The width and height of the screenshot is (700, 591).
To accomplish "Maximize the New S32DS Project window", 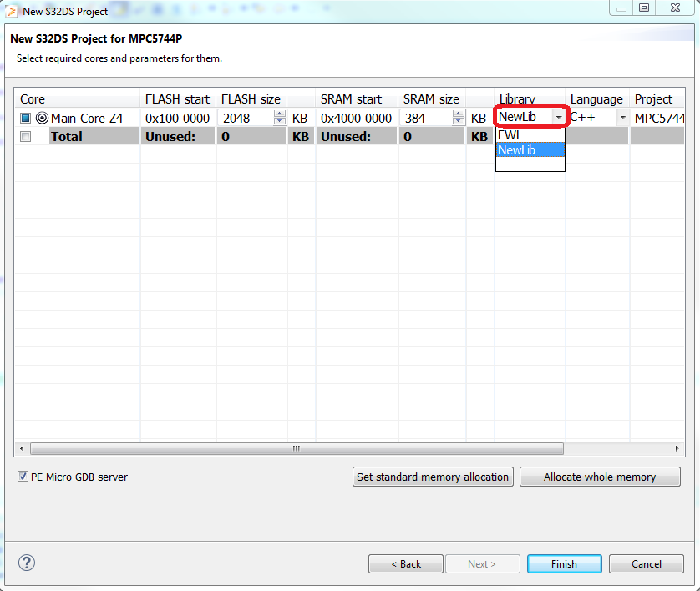I will 644,8.
